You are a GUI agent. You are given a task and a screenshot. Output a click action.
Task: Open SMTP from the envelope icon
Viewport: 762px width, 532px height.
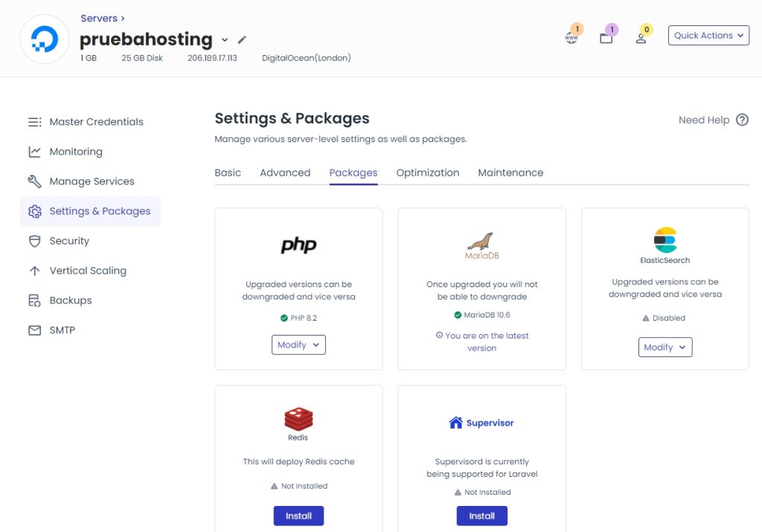(34, 330)
